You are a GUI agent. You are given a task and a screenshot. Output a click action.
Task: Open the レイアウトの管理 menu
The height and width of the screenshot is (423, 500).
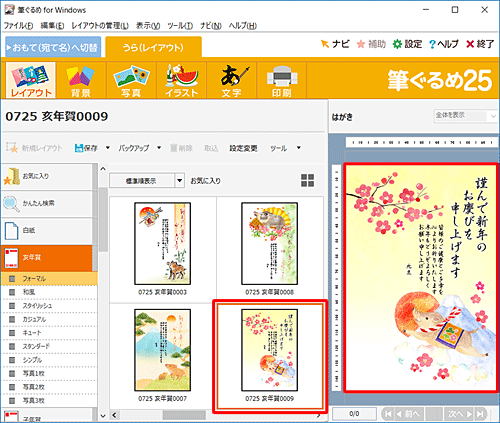coord(100,26)
